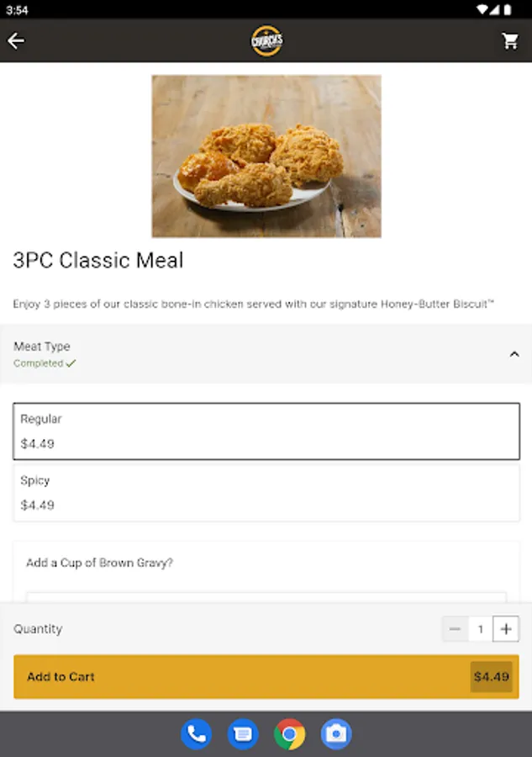
Task: Launch Chrome from the dock
Action: [289, 733]
